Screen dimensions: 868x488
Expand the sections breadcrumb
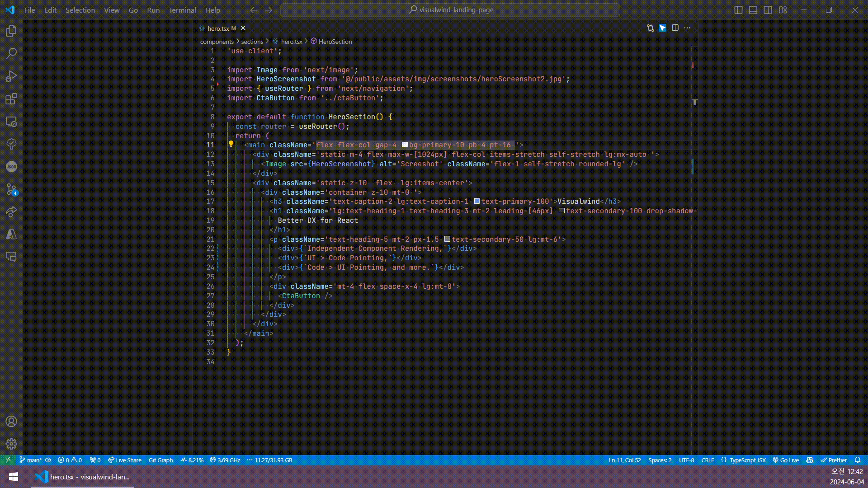[x=252, y=42]
